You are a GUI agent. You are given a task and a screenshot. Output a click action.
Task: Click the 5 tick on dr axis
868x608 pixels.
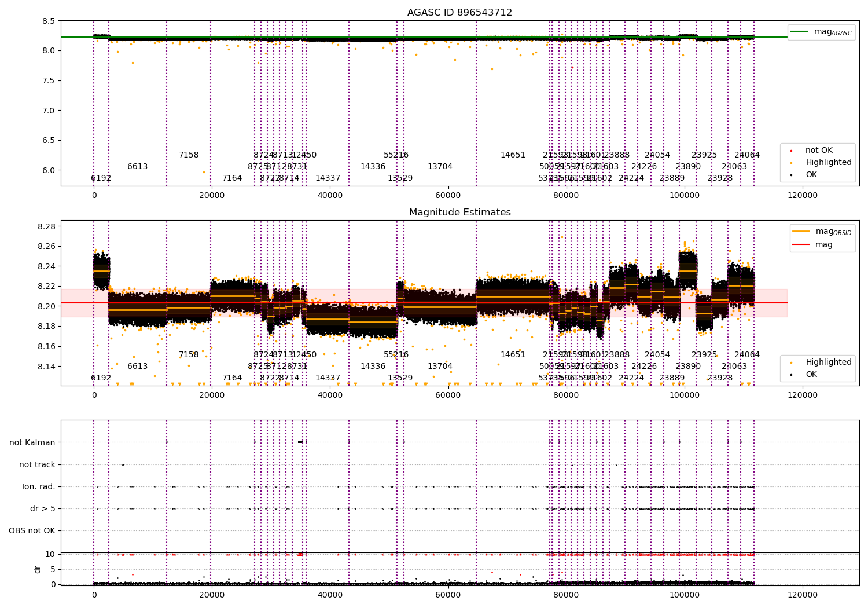pos(53,569)
